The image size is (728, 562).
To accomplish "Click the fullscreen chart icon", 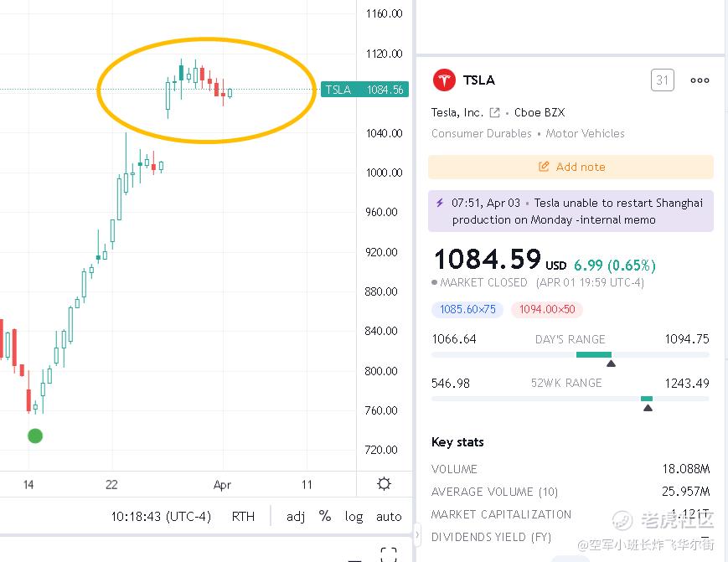I will [x=389, y=554].
